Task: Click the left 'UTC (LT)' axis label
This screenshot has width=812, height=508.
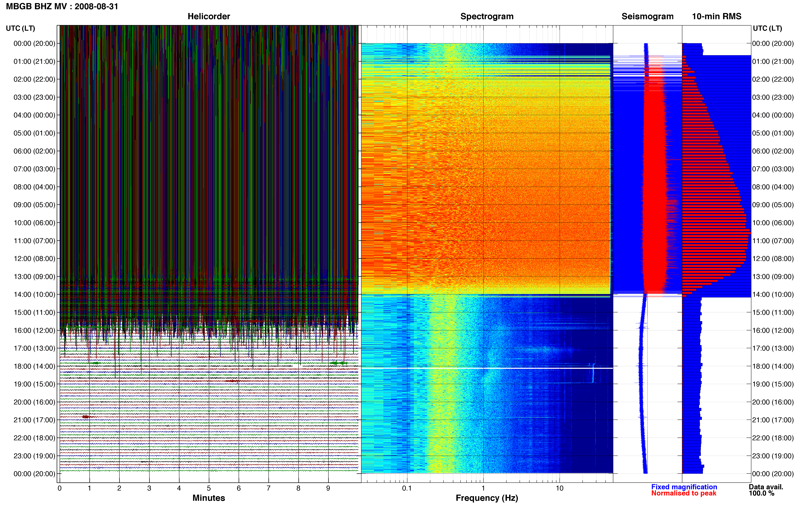Action: (x=21, y=28)
